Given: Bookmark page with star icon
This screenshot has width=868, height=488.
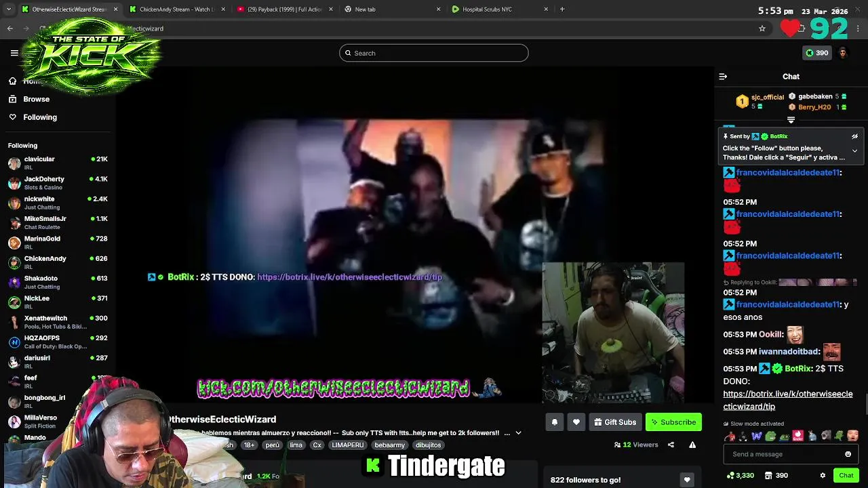Looking at the screenshot, I should point(762,28).
